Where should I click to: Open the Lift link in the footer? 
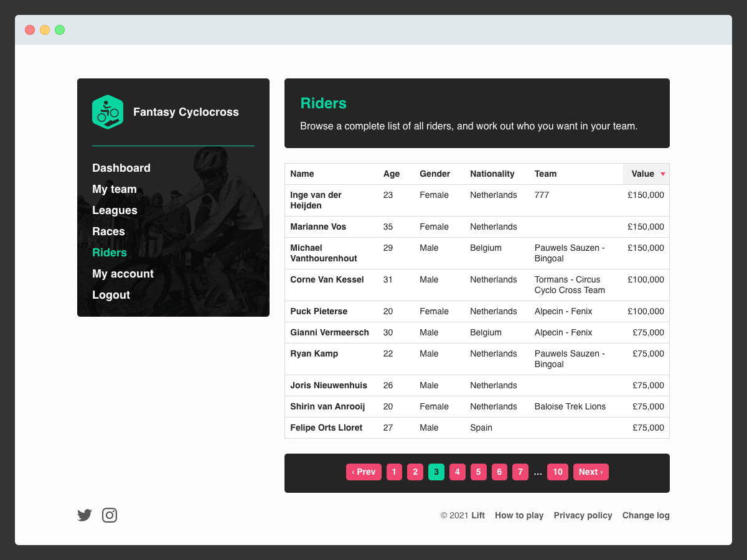(478, 515)
